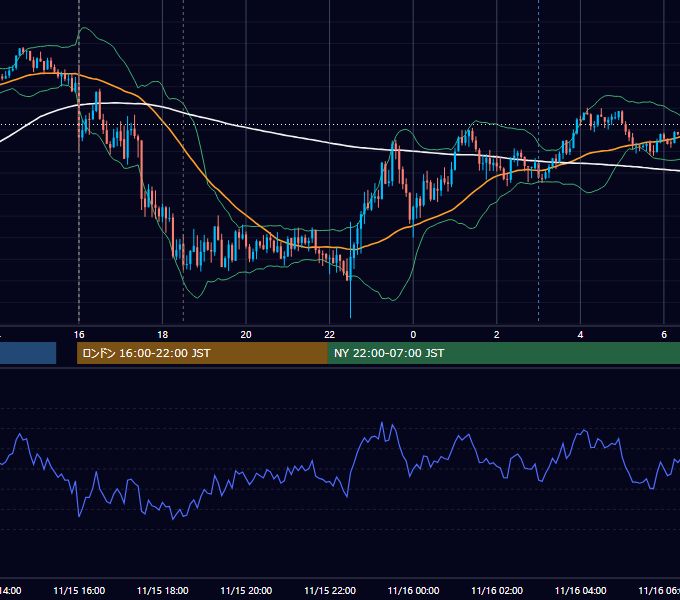
Task: Click the '11/15 16:00' date label
Action: click(x=79, y=590)
